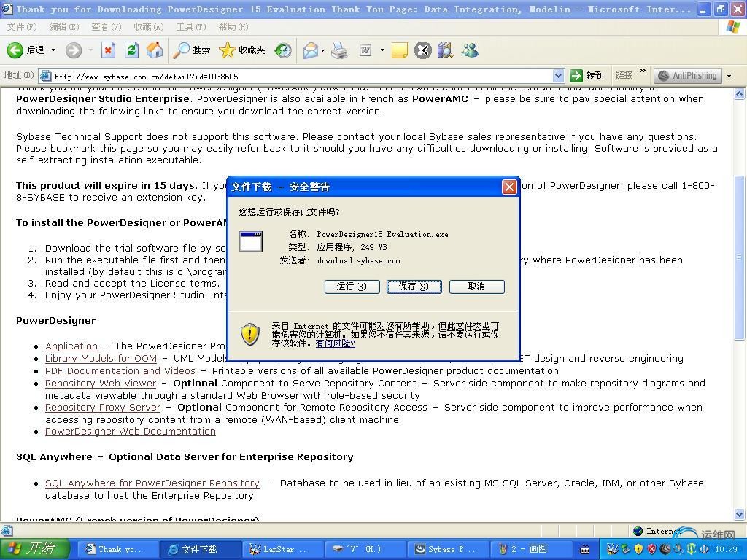Open the Favorites (收藏夹) star button

coord(242,50)
